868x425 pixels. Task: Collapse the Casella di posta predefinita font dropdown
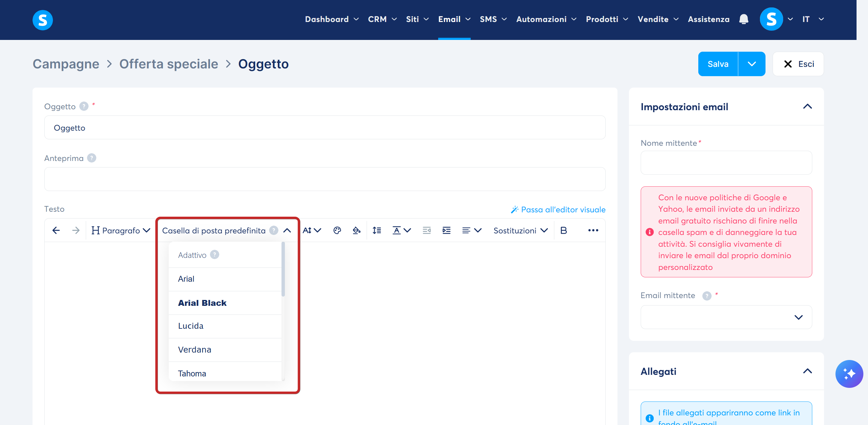pyautogui.click(x=287, y=230)
